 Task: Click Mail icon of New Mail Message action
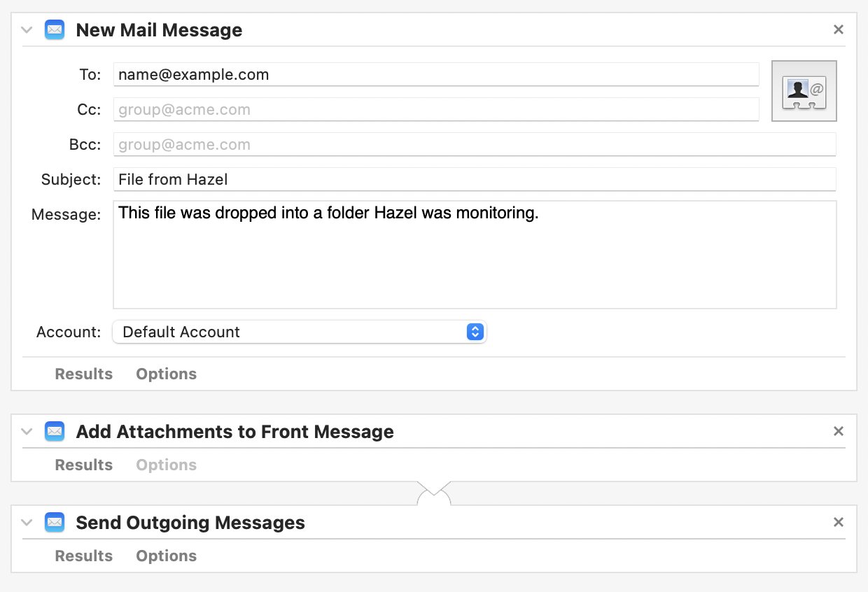click(x=55, y=30)
